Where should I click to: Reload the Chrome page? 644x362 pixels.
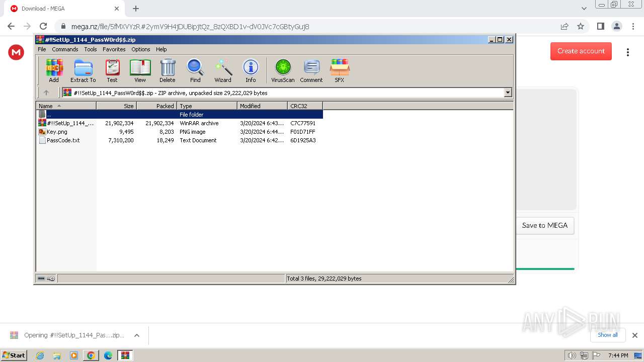pos(43,26)
